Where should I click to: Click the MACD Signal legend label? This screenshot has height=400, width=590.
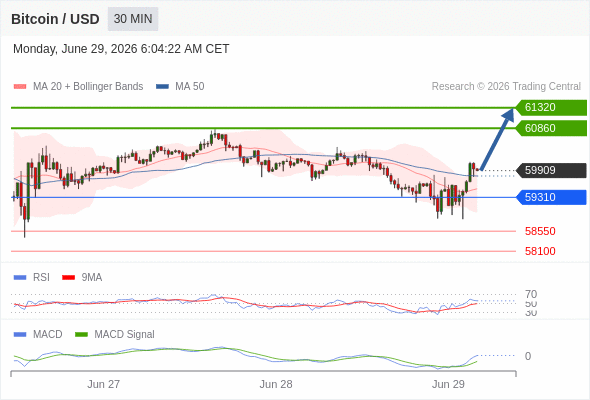tap(124, 335)
